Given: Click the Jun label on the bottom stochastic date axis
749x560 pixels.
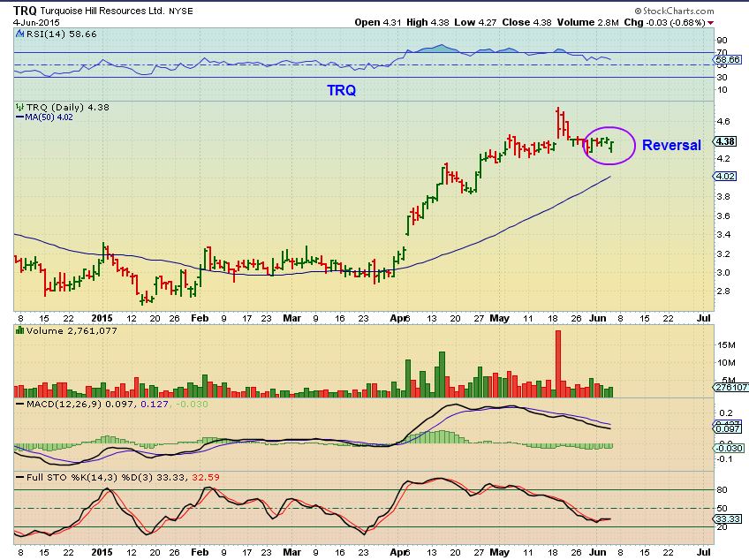Looking at the screenshot, I should tap(598, 552).
